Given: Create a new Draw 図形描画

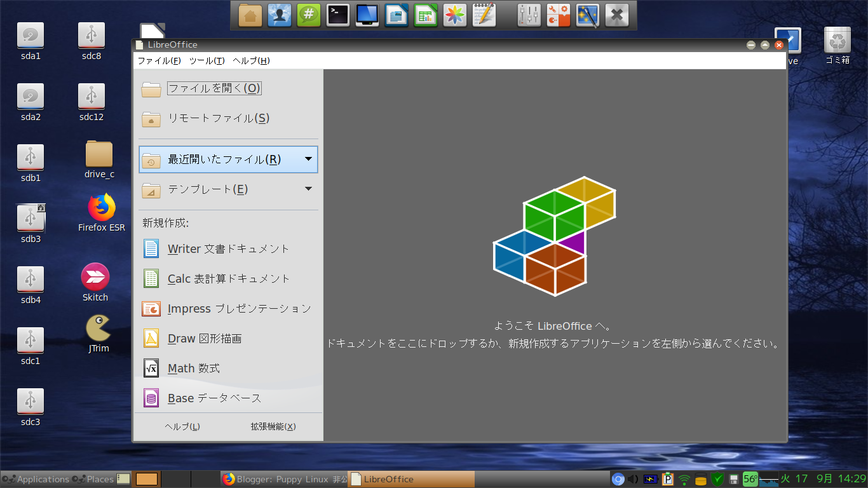Looking at the screenshot, I should [228, 338].
